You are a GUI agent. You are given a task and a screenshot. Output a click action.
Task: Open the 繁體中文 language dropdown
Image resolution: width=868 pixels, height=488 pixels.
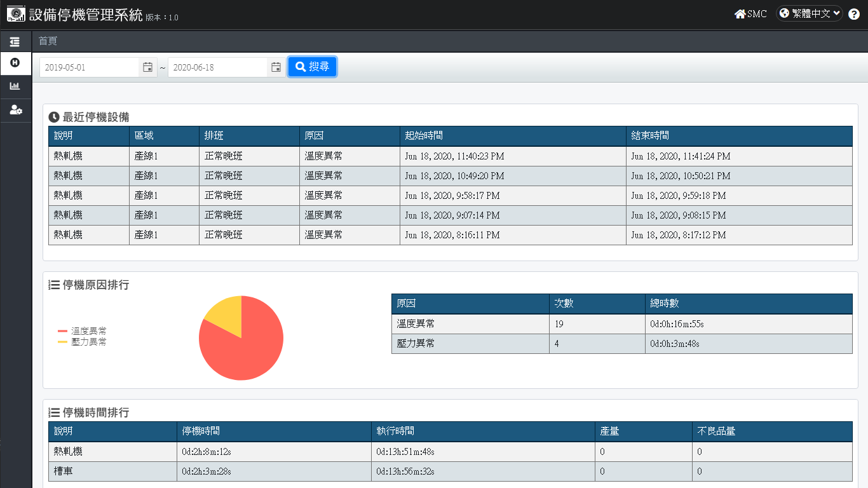[810, 13]
